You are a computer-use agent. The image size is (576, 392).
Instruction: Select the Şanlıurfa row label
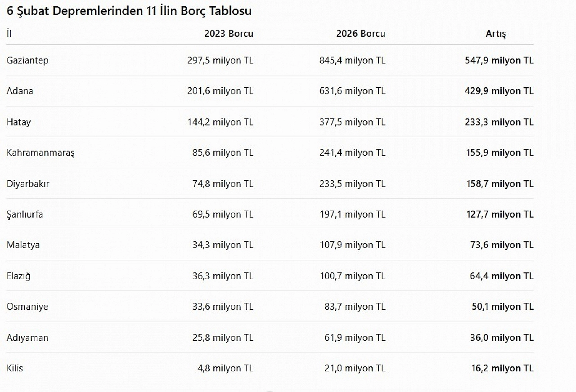tap(25, 214)
